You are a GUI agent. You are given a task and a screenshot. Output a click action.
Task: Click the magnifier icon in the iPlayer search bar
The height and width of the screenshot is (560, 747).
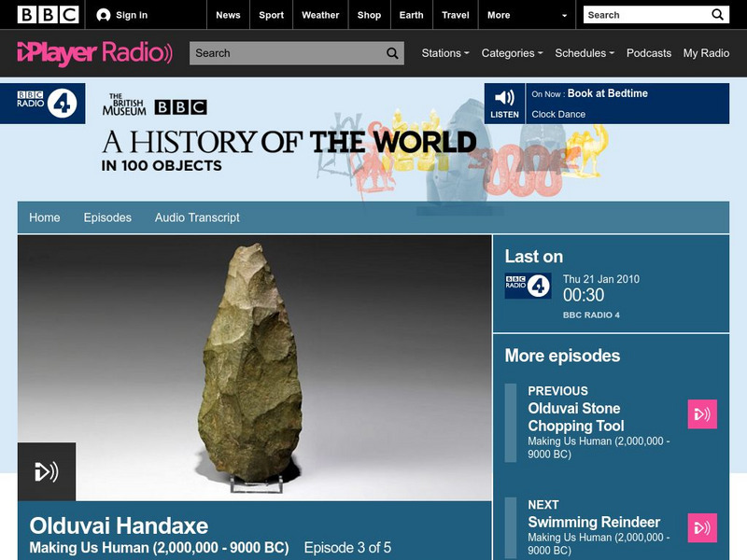click(x=393, y=53)
